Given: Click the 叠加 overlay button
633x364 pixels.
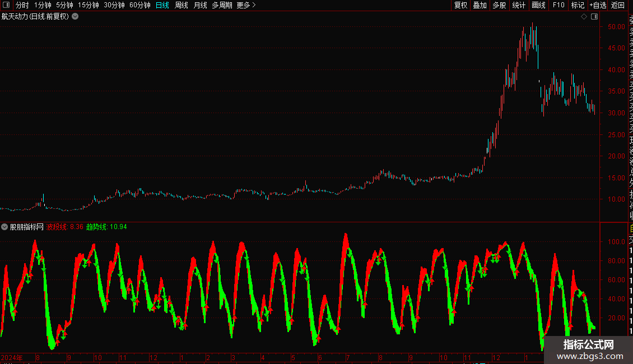Looking at the screenshot, I should [480, 5].
